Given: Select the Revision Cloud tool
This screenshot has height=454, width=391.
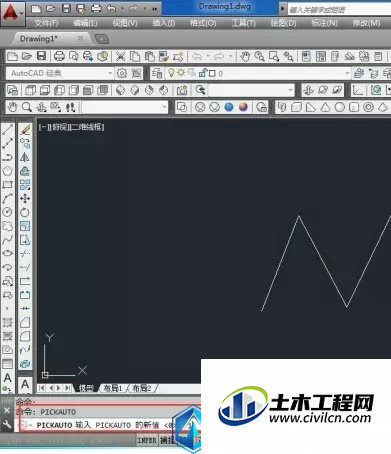Looking at the screenshot, I should (8, 226).
